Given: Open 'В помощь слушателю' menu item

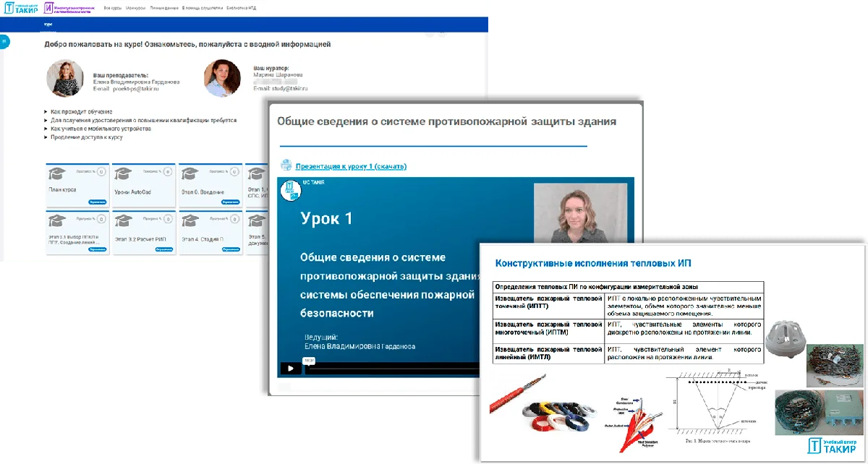Looking at the screenshot, I should tap(202, 8).
